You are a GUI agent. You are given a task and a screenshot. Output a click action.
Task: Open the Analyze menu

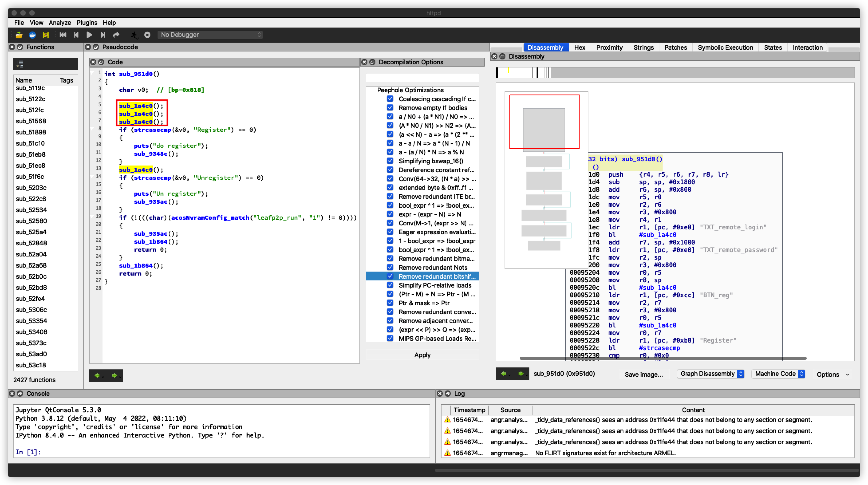pyautogui.click(x=60, y=23)
